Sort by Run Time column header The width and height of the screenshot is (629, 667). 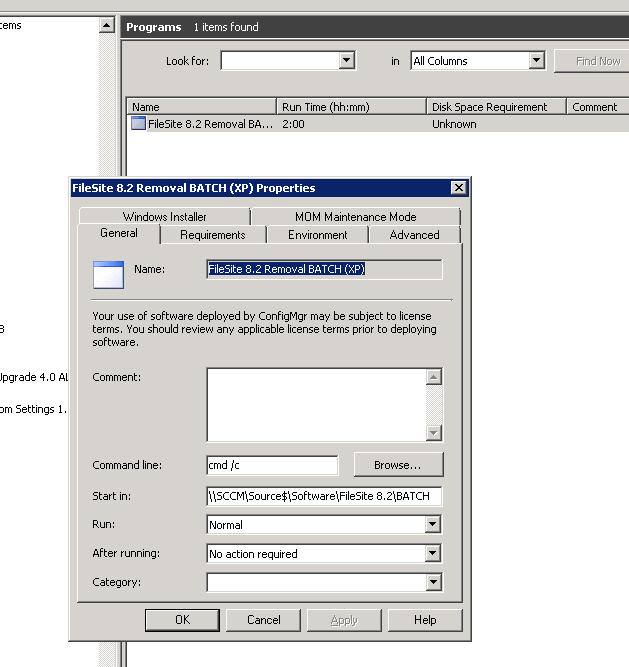coord(349,107)
